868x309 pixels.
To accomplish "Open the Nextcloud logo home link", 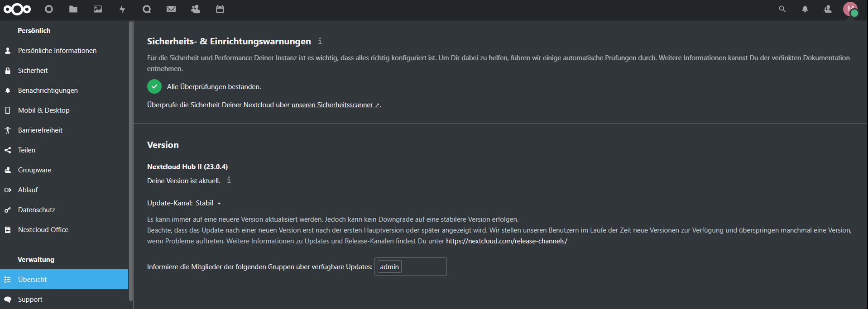I will [17, 9].
